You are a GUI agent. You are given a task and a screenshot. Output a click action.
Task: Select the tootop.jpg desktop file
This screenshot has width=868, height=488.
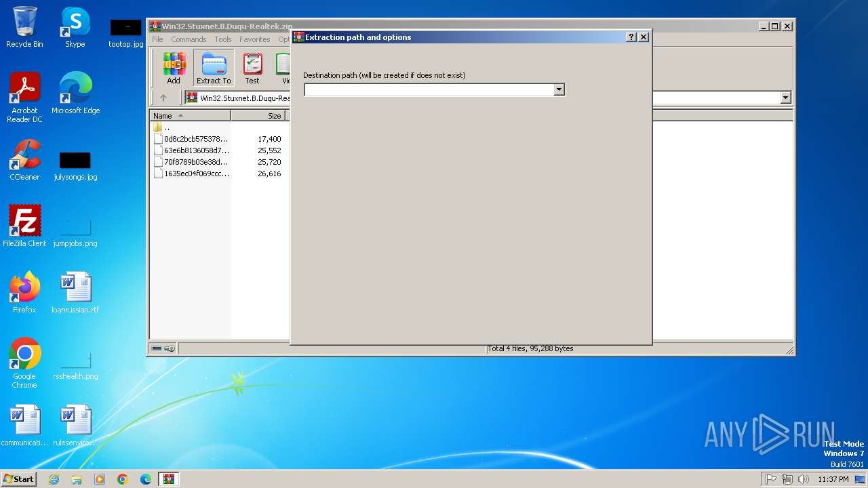(x=126, y=33)
